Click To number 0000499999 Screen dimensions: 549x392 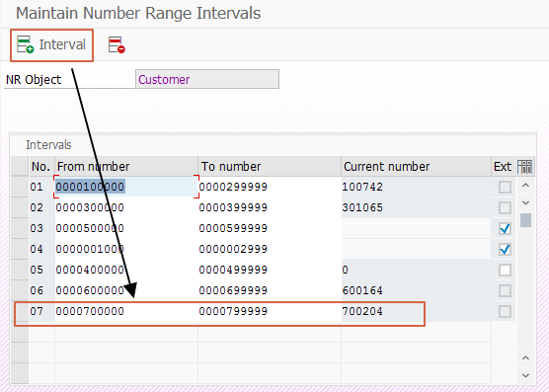270,270
